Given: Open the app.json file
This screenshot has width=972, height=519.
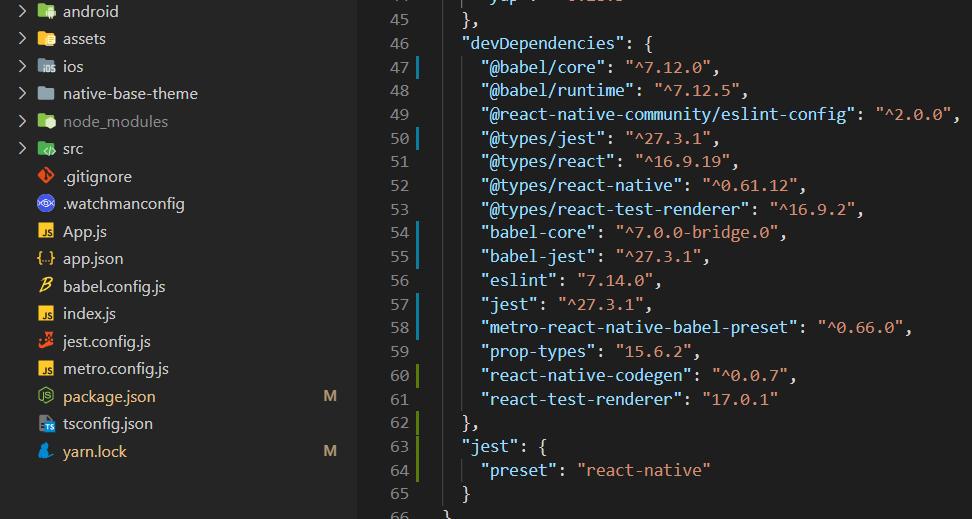Looking at the screenshot, I should point(93,259).
